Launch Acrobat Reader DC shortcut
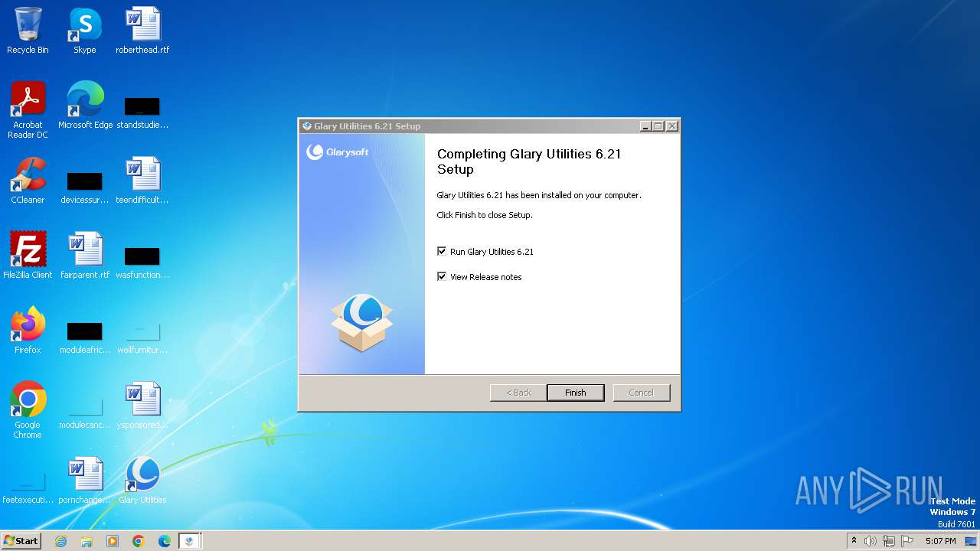980x551 pixels. (28, 110)
